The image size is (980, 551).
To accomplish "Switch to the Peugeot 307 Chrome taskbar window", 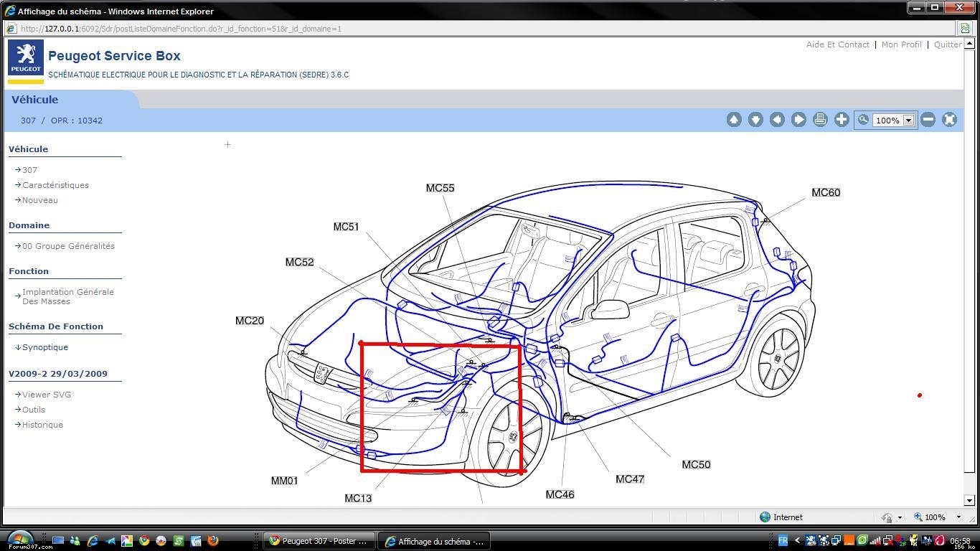I will click(x=319, y=541).
